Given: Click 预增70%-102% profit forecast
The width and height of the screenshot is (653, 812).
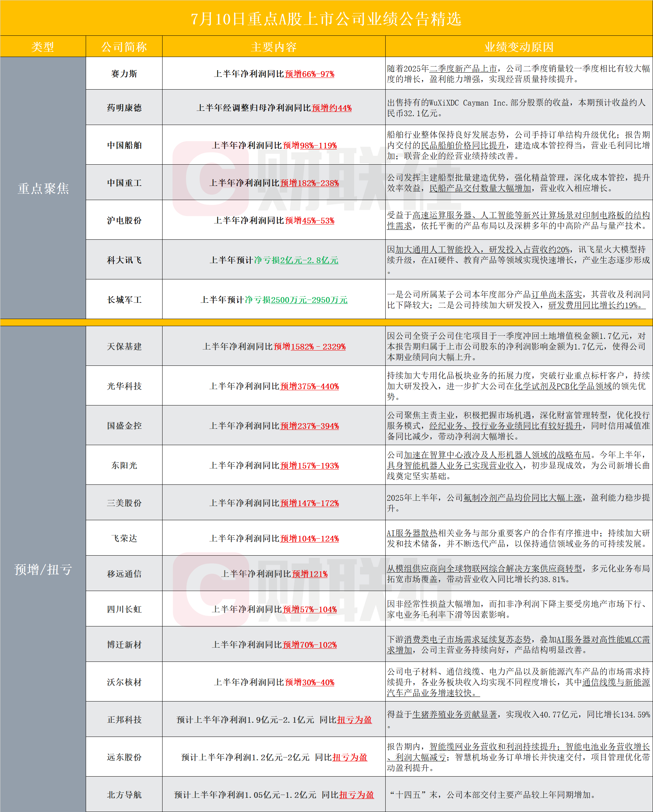Looking at the screenshot, I should [310, 645].
